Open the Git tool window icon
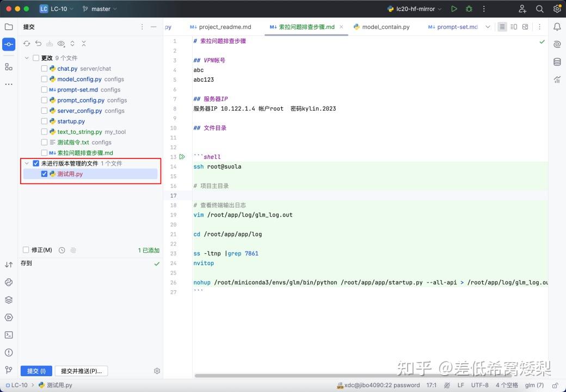Screen dimensions: 566x392 pyautogui.click(x=9, y=370)
